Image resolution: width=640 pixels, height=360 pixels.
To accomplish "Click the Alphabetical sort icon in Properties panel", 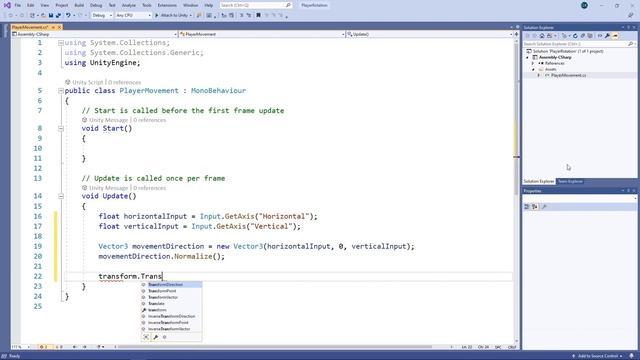I will tap(534, 207).
